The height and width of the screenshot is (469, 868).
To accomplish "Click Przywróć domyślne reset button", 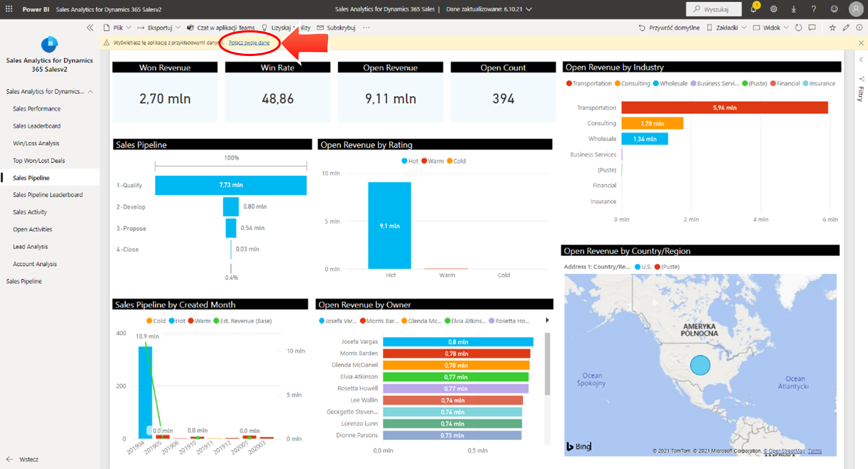I will 669,28.
